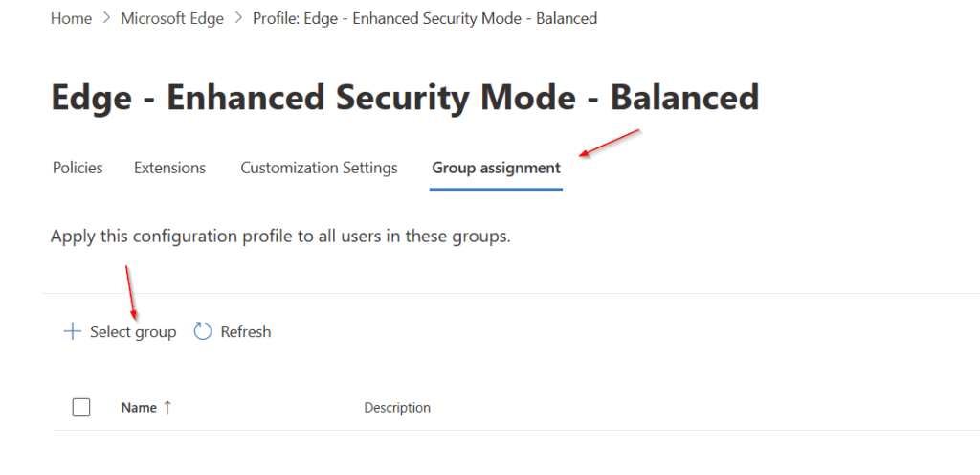Switch to the Extensions tab
Screen dimensions: 980x475
(x=169, y=168)
